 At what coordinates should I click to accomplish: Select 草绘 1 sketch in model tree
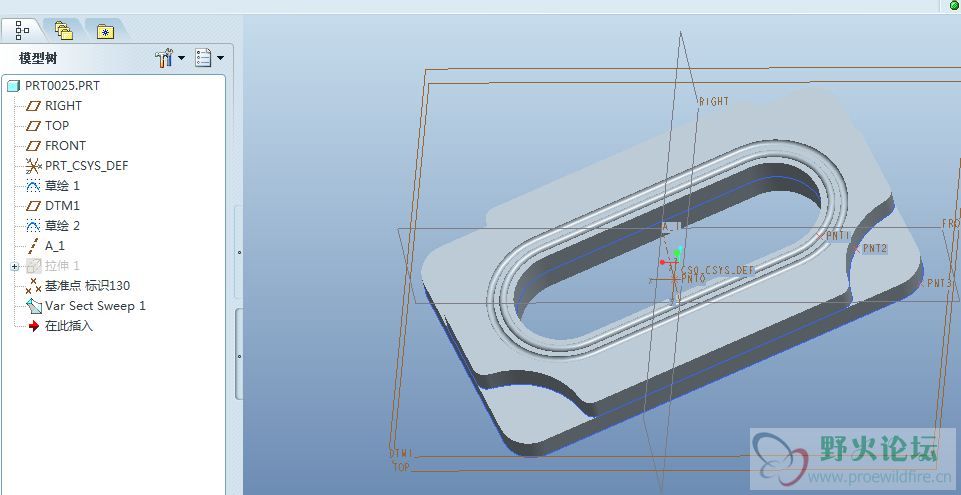click(x=62, y=186)
